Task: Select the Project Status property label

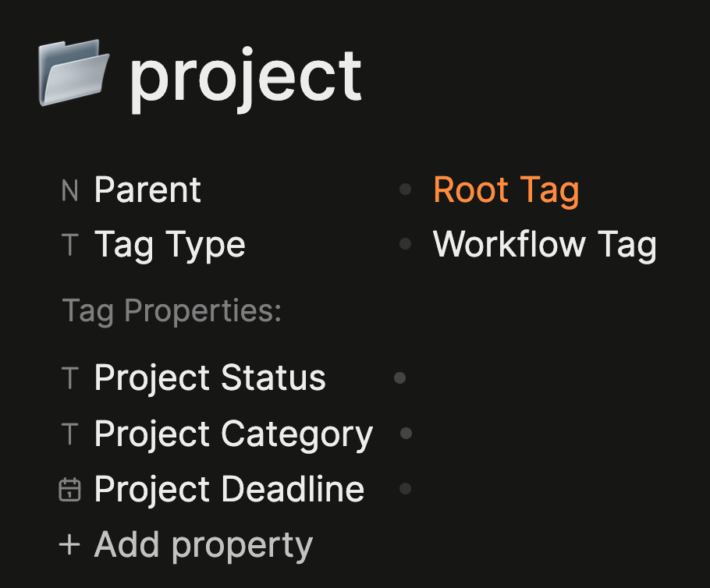Action: [210, 378]
